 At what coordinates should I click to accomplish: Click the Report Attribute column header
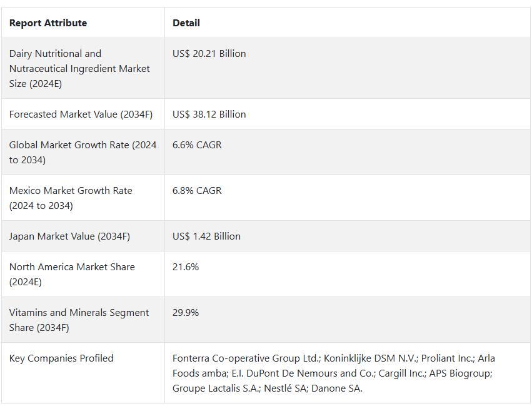click(48, 23)
